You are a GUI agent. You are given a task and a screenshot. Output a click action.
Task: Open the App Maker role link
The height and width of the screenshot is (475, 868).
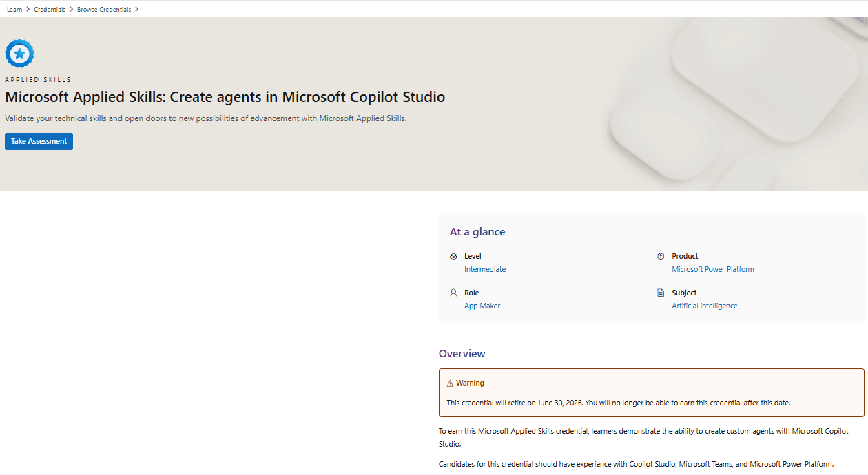click(482, 306)
